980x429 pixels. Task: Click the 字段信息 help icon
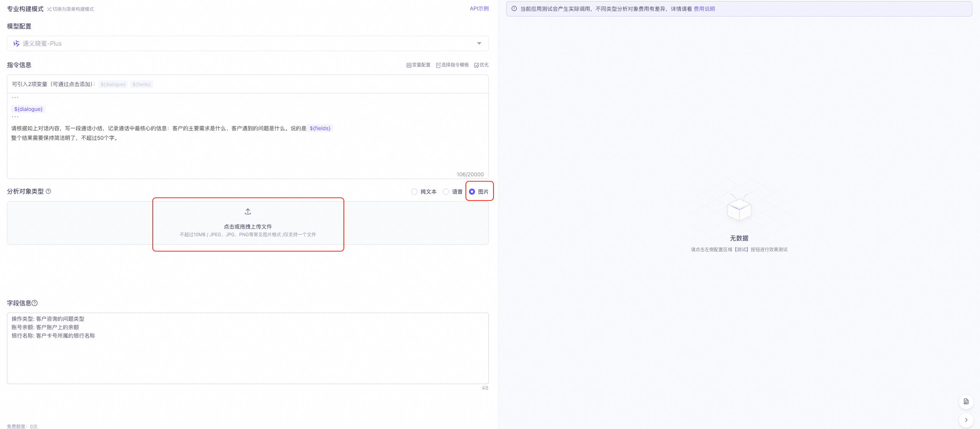pos(35,303)
